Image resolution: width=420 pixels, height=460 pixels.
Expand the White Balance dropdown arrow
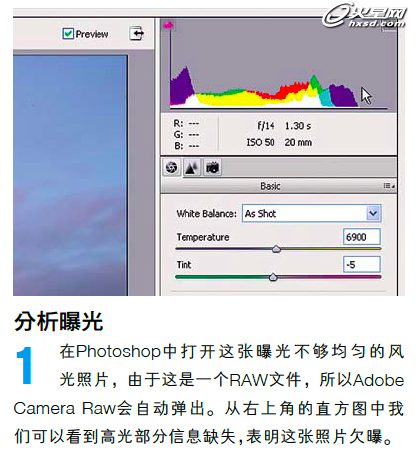[x=373, y=213]
